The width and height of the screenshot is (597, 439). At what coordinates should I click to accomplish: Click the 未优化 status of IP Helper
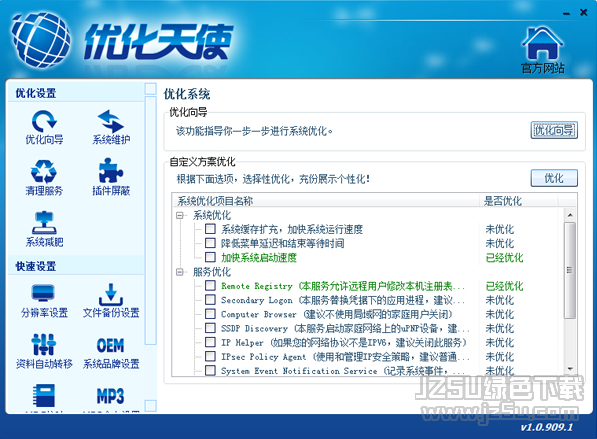(x=500, y=342)
